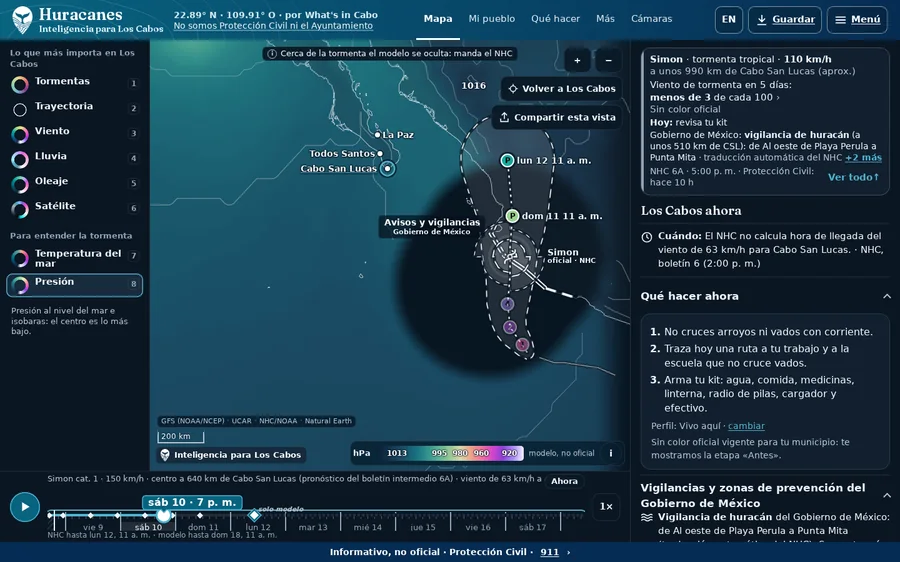Jump to mié 14 on the timeline
The height and width of the screenshot is (562, 900).
coord(367,527)
